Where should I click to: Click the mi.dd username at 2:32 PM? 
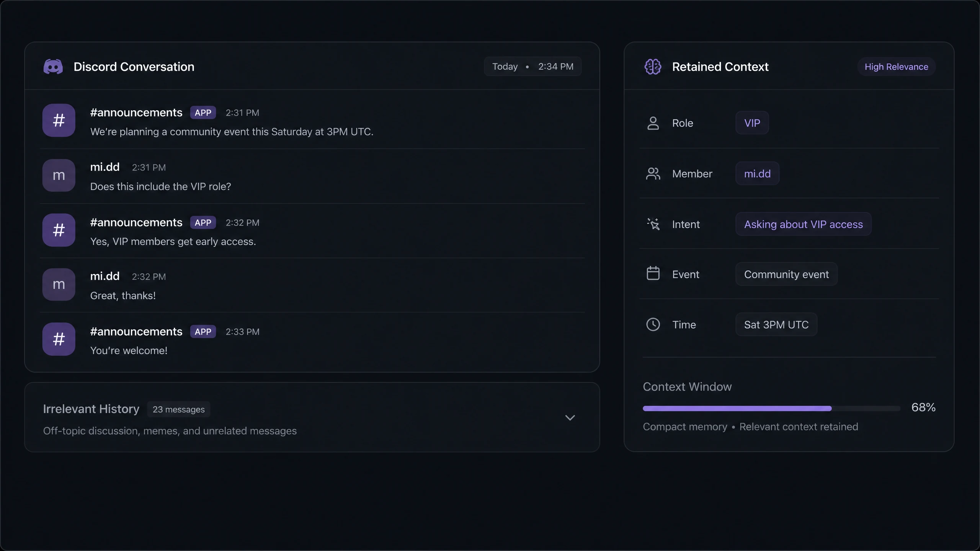[x=105, y=276]
